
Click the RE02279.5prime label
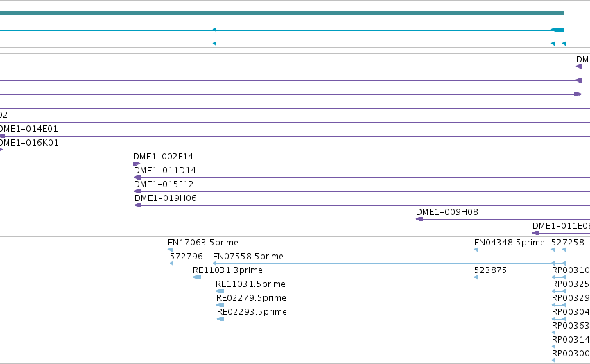(252, 298)
